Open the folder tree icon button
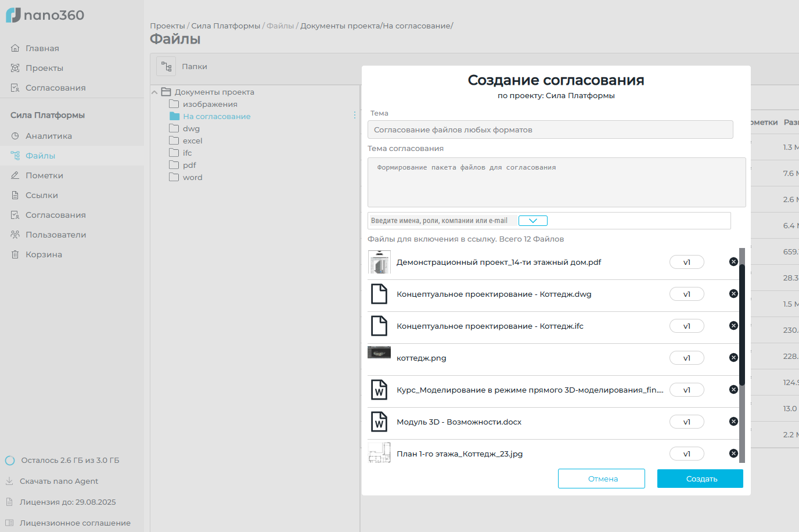This screenshot has width=799, height=532. tap(166, 67)
